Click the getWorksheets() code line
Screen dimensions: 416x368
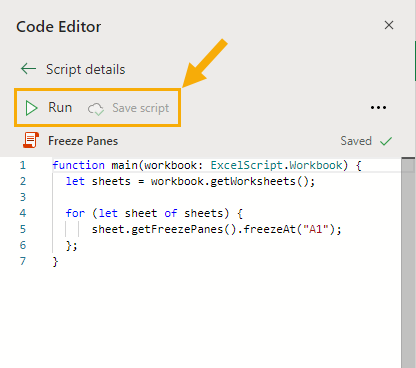click(x=190, y=181)
